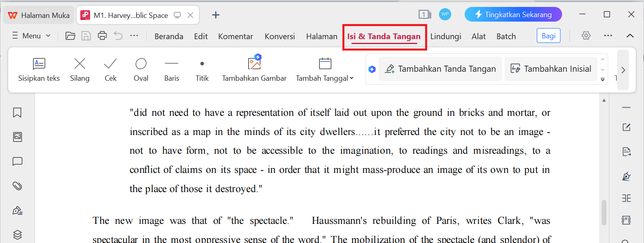Switch to the Edit tab
The height and width of the screenshot is (243, 644).
click(201, 36)
